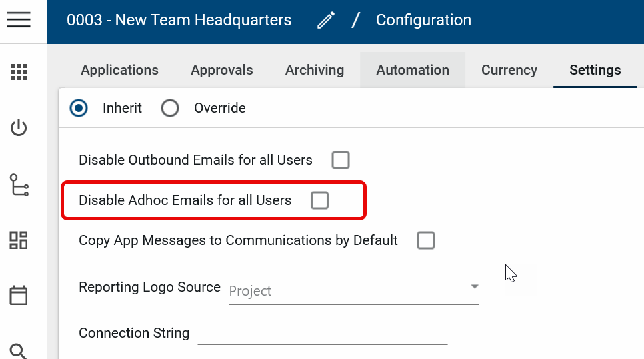The image size is (644, 359).
Task: Click the pencil edit icon
Action: pyautogui.click(x=326, y=21)
